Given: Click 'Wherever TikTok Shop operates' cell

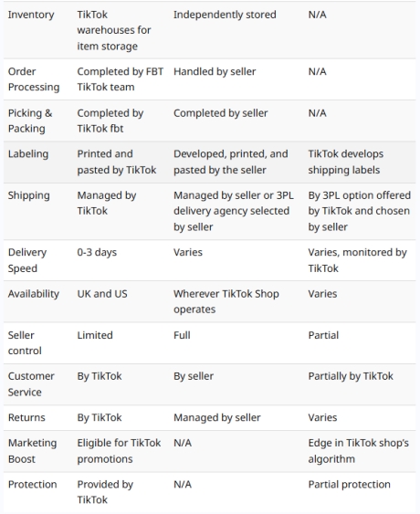Looking at the screenshot, I should tap(226, 301).
